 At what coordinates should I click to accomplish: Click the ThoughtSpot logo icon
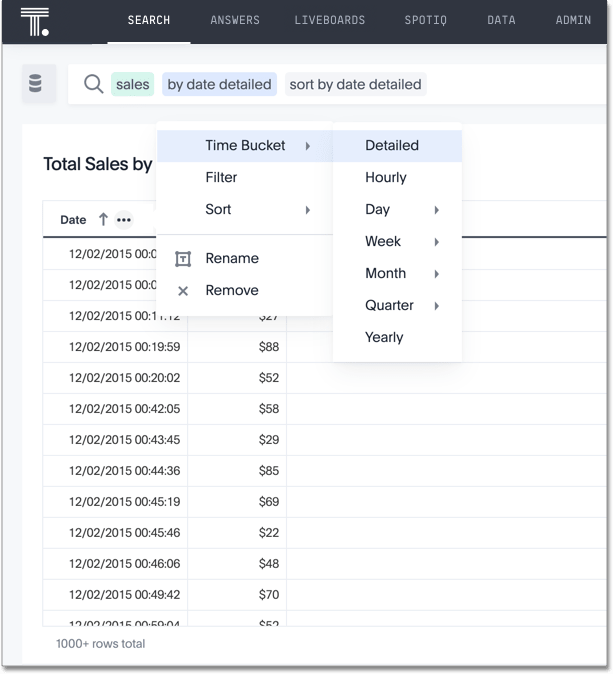(33, 21)
